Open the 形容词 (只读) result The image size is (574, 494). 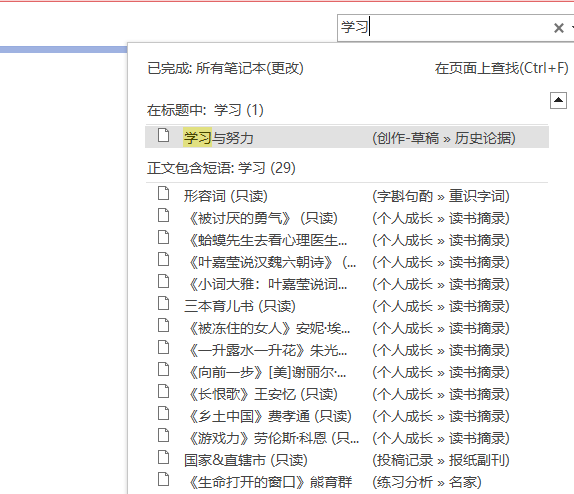[347, 196]
